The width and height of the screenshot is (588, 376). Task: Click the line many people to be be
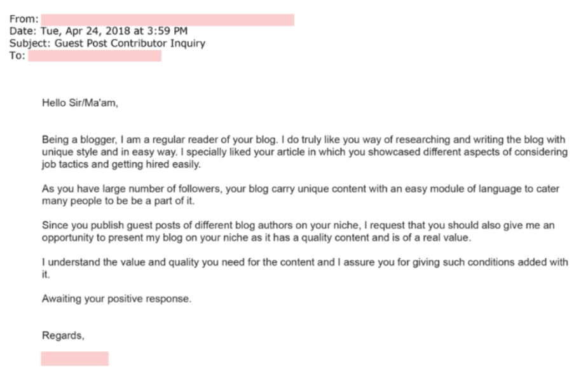(118, 201)
